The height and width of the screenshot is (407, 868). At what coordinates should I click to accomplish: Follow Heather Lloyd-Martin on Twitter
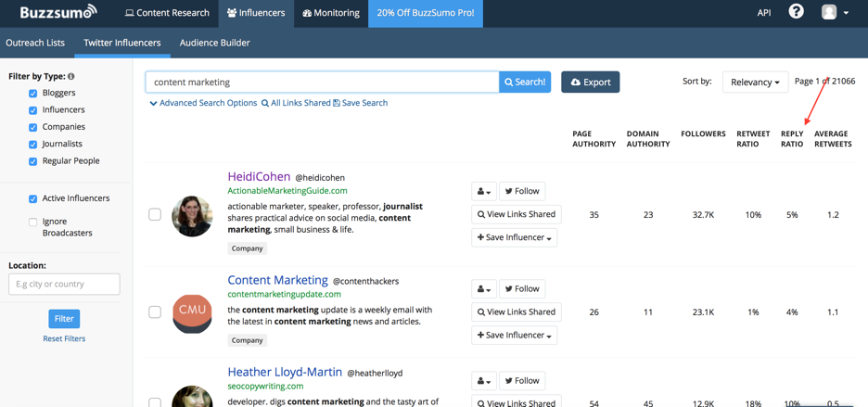522,381
